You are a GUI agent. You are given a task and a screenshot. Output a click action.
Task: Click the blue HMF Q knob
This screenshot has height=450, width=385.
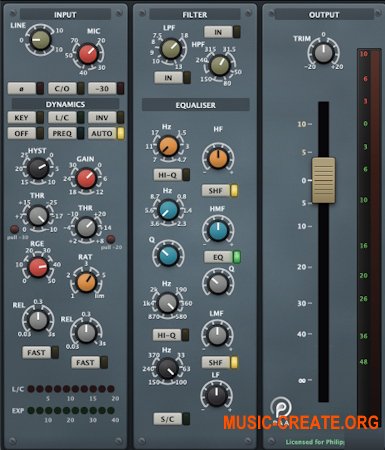(x=168, y=256)
